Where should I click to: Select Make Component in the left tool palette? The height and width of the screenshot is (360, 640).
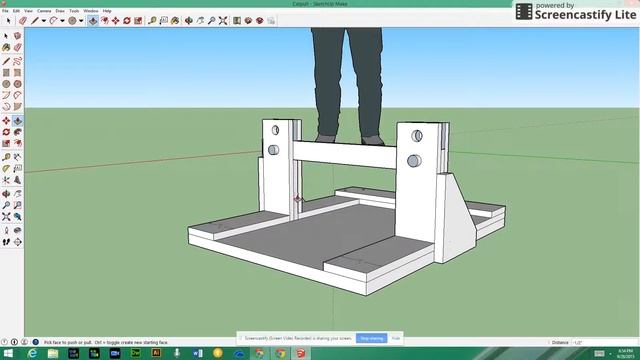pos(18,36)
